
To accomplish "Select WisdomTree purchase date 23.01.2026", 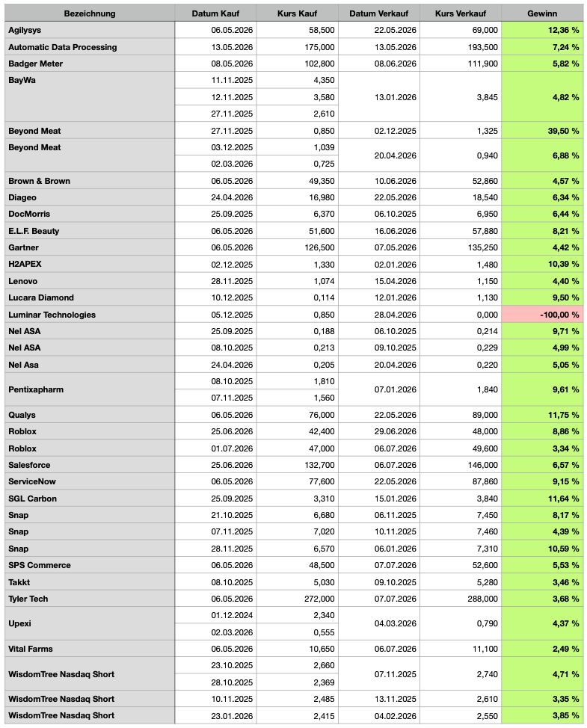I will (x=215, y=715).
